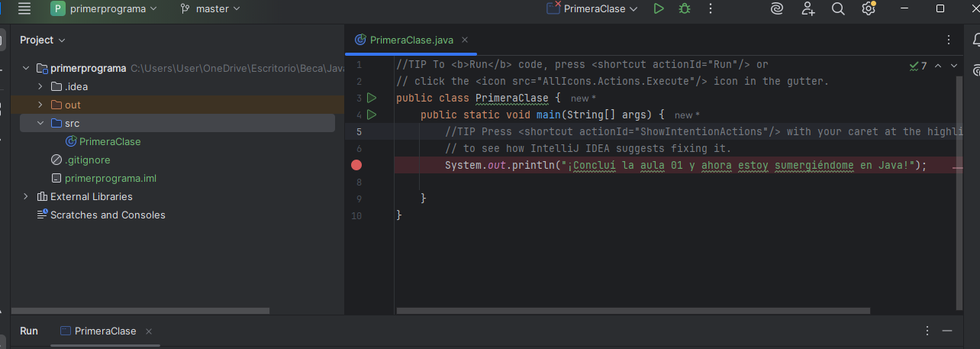Click the Debug bug icon
The height and width of the screenshot is (349, 980).
pos(685,9)
